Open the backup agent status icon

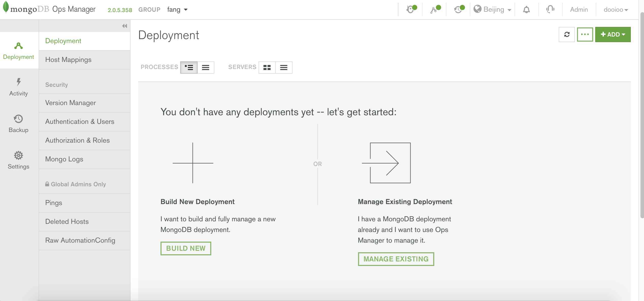[459, 9]
